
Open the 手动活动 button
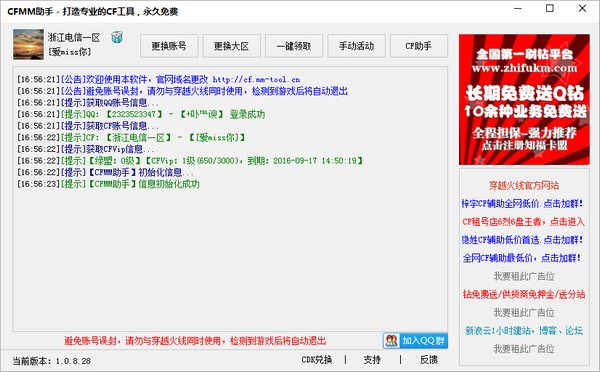click(356, 46)
